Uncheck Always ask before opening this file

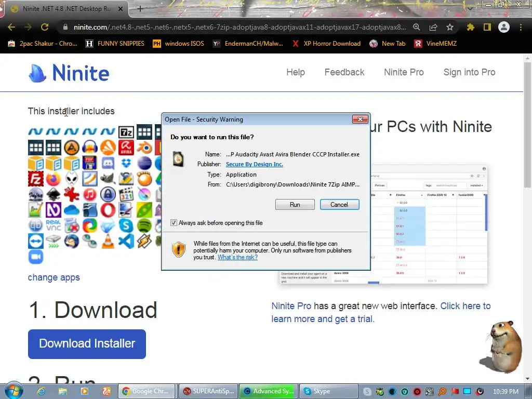pos(174,222)
